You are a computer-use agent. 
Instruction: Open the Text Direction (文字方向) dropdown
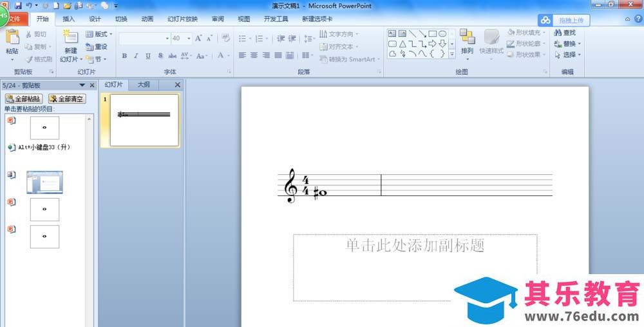(339, 34)
